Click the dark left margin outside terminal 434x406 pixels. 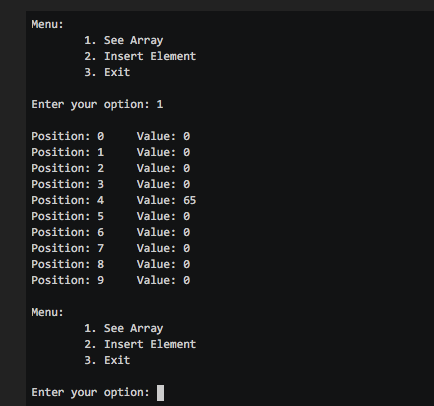click(13, 207)
